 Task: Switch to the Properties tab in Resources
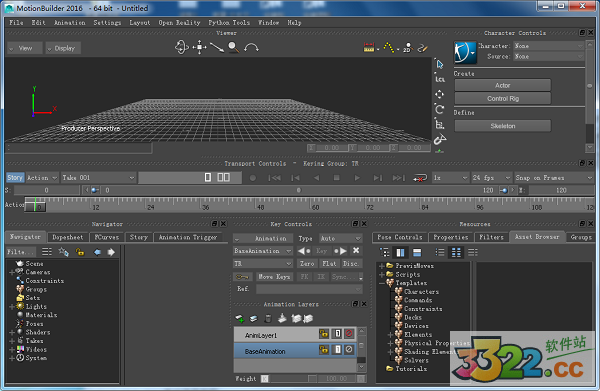pos(451,237)
